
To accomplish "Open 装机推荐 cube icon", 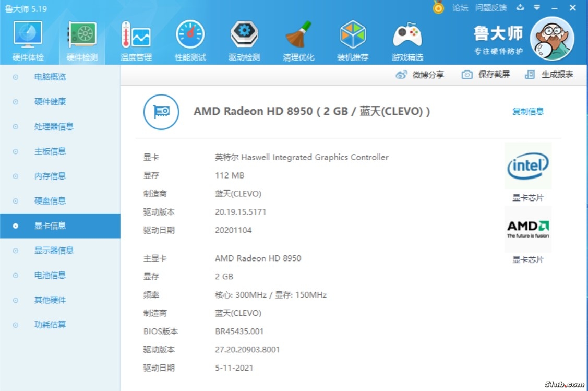I will [353, 41].
